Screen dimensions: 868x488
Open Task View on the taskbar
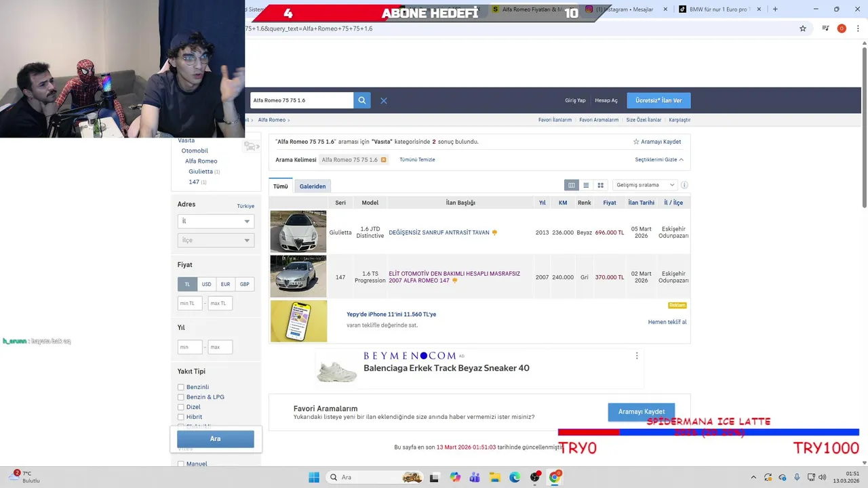(435, 477)
